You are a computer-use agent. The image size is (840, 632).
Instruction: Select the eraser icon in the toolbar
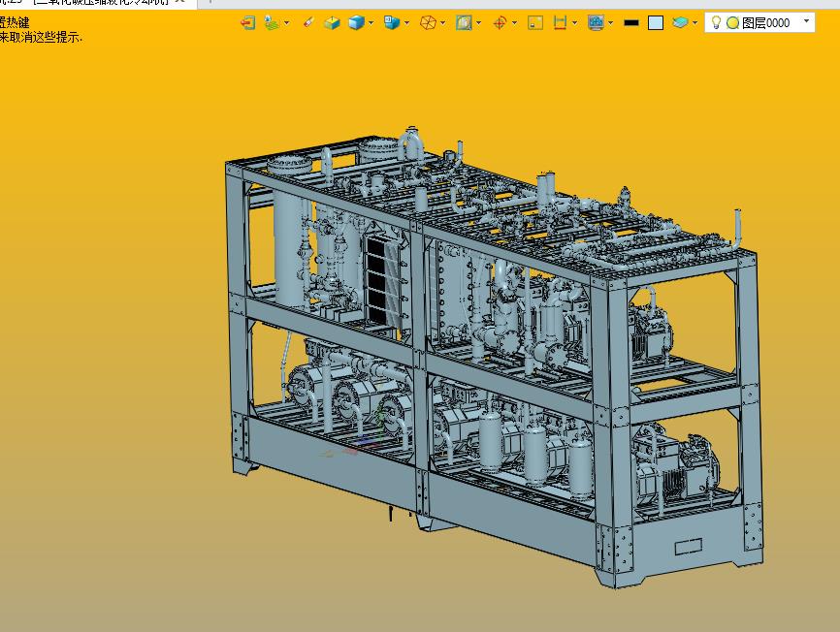pos(308,22)
